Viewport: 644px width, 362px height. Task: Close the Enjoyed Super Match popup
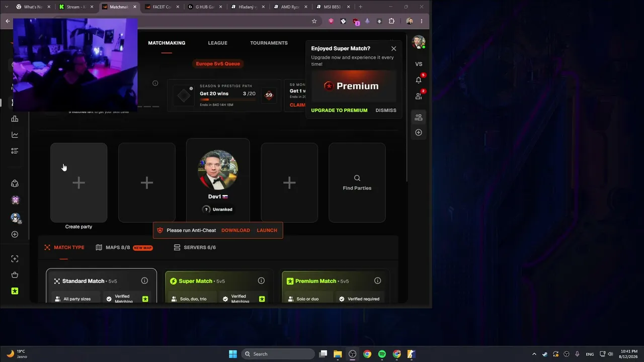click(x=393, y=49)
